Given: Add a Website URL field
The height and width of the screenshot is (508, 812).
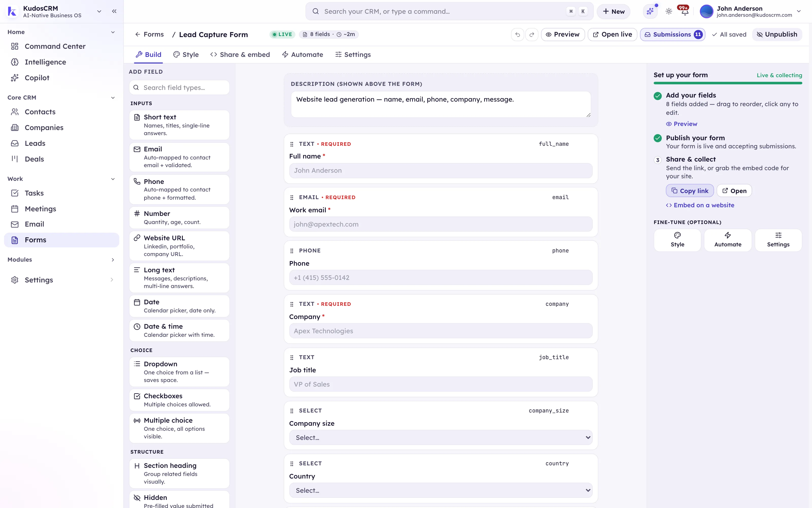Looking at the screenshot, I should click(179, 246).
